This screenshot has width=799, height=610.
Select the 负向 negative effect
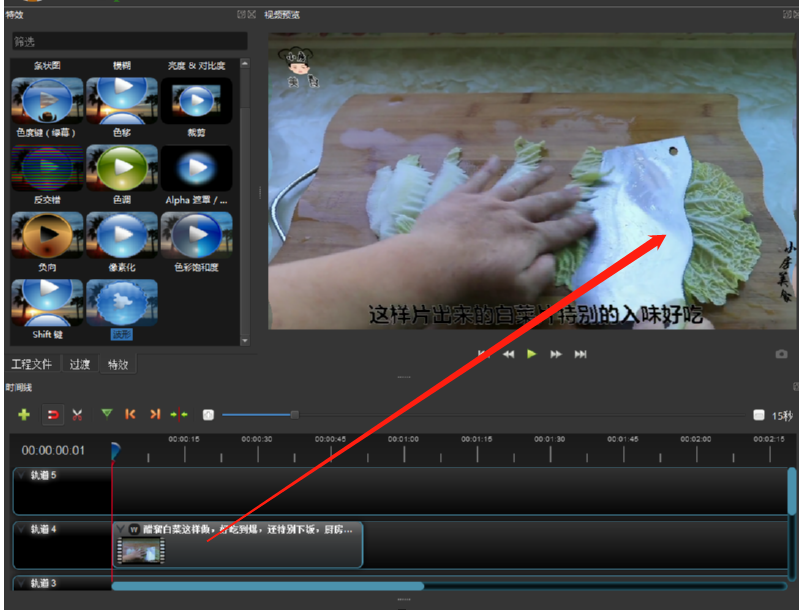(47, 235)
